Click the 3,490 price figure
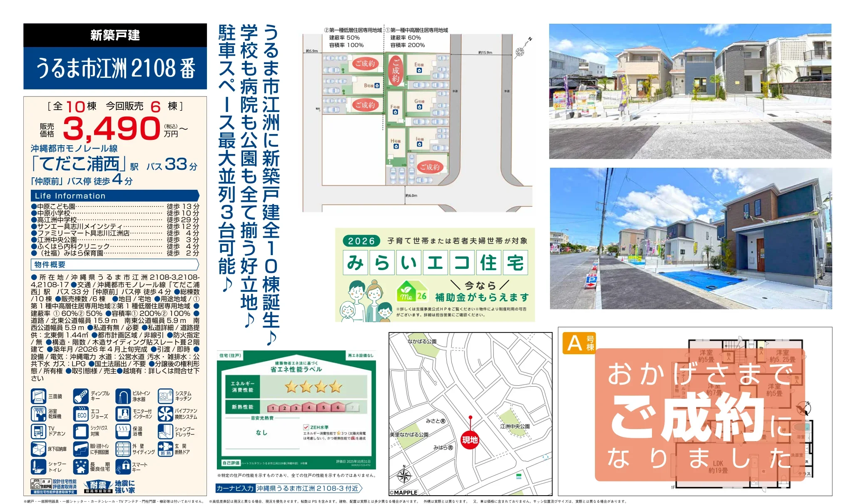Viewport: 856px width, 504px height. coord(112,128)
